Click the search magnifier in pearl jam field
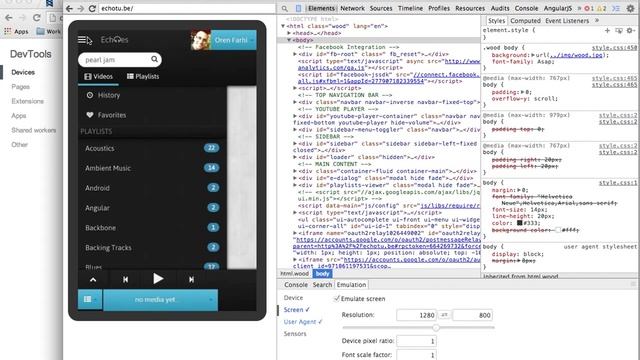 [x=154, y=60]
